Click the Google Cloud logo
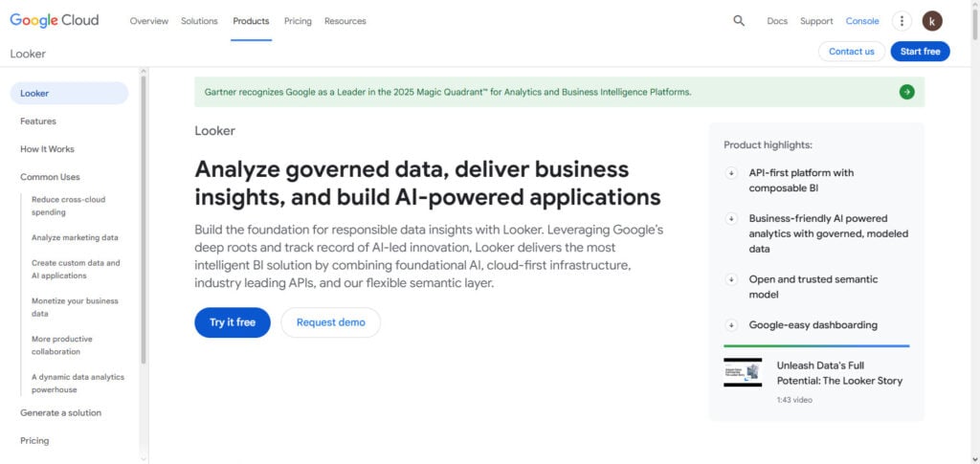 point(55,21)
